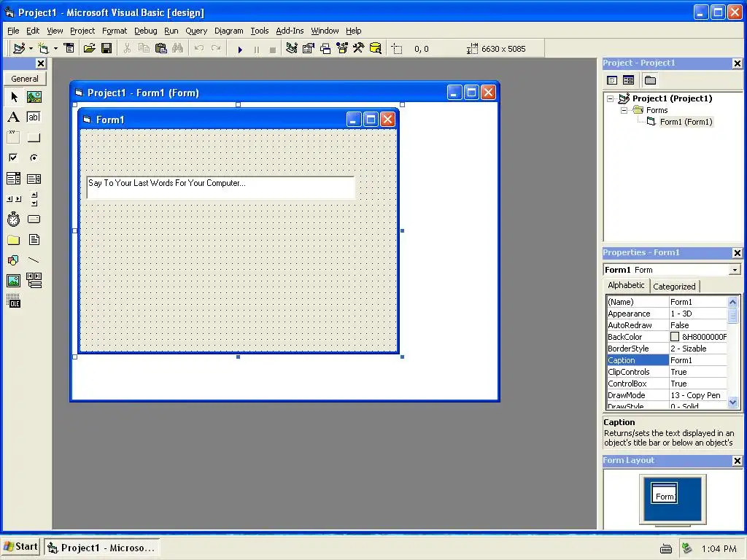Image resolution: width=747 pixels, height=560 pixels.
Task: Click the Save Project toolbar icon
Action: pos(107,49)
